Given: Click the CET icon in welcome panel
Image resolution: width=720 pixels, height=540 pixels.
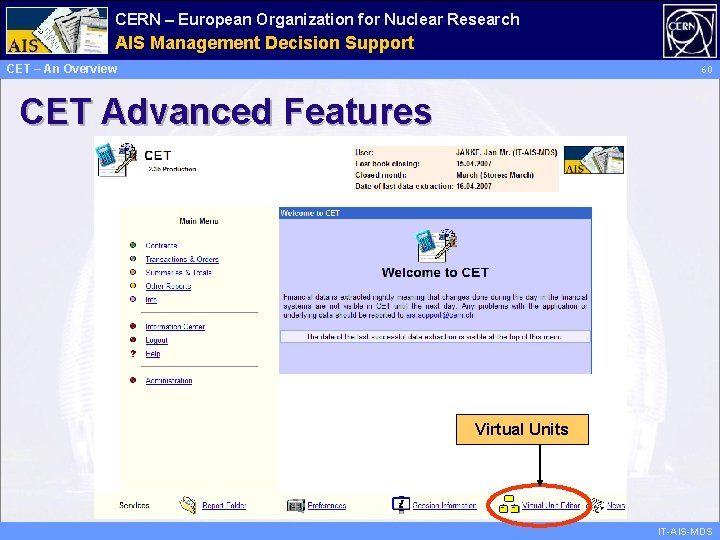Looking at the screenshot, I should click(x=436, y=245).
